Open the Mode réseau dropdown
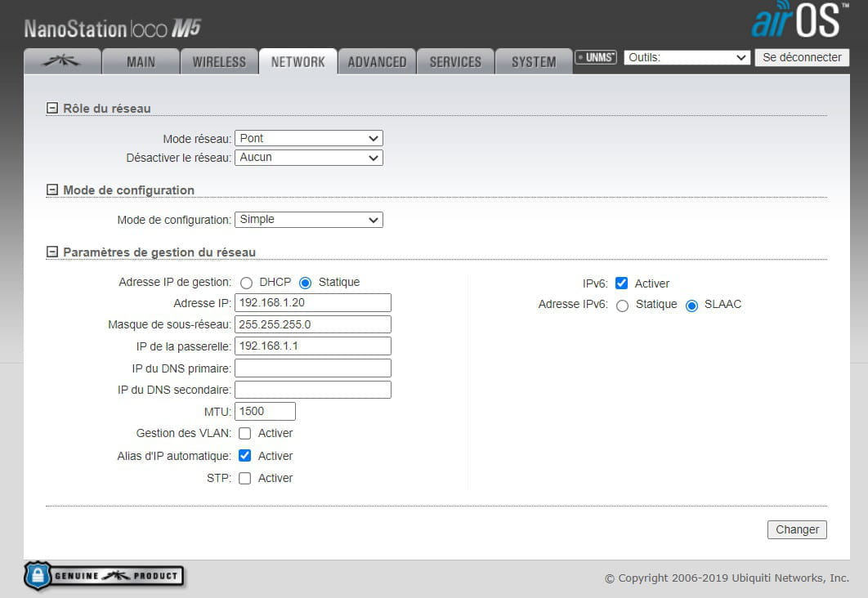 point(309,138)
